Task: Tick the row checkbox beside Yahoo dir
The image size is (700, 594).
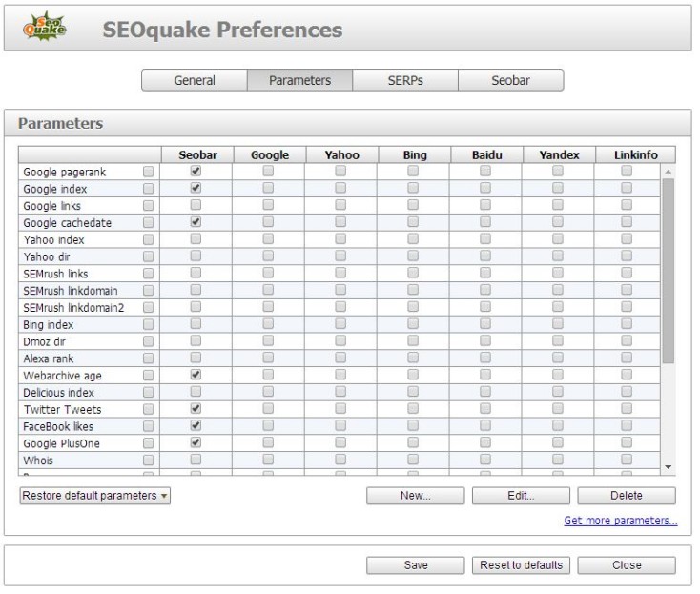Action: point(148,256)
